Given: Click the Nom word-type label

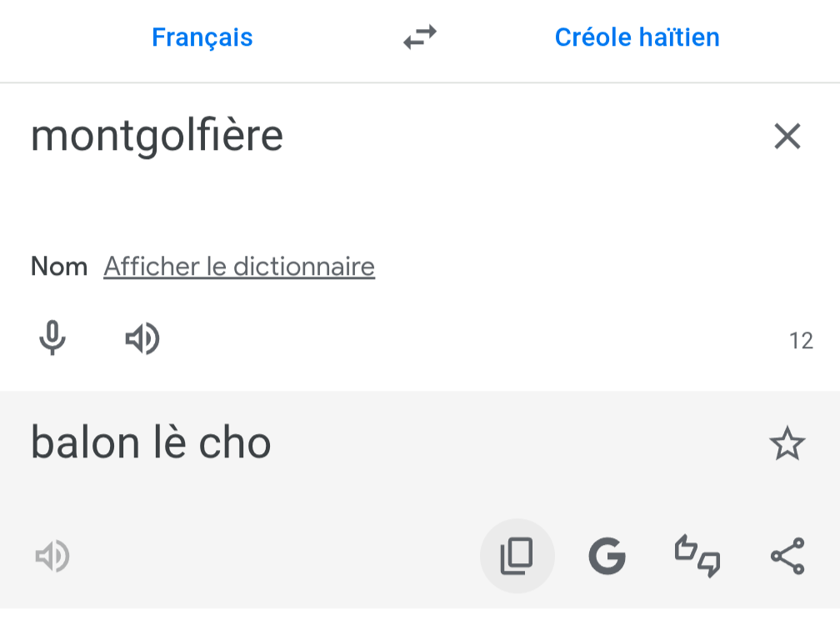Looking at the screenshot, I should [x=59, y=267].
